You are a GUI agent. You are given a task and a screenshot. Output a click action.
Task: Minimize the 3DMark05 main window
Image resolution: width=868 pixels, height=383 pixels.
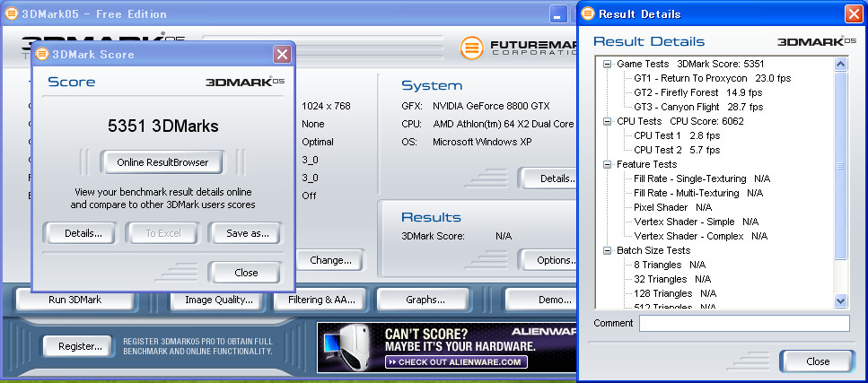(x=558, y=13)
